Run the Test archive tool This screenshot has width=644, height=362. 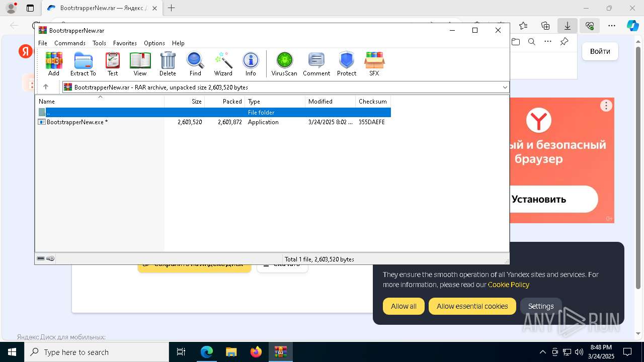point(113,64)
